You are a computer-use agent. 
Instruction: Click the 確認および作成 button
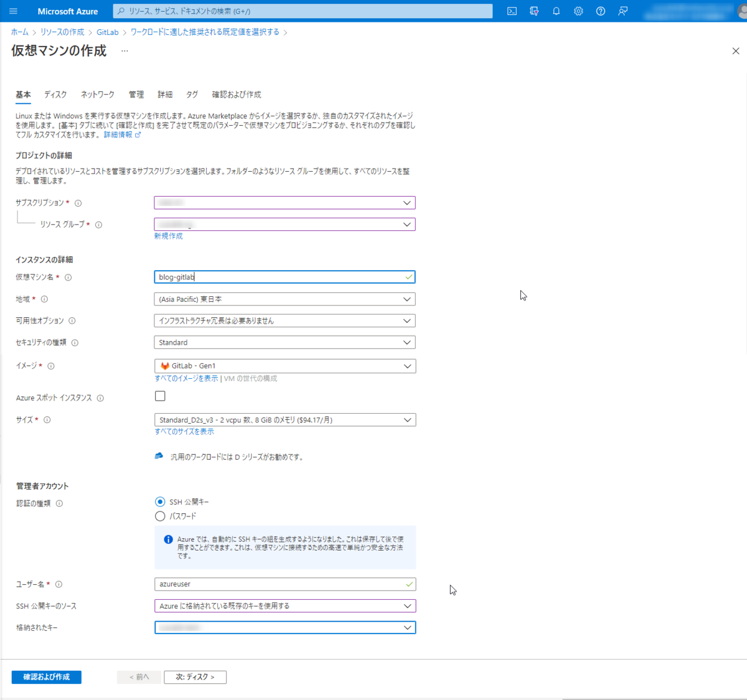(46, 677)
